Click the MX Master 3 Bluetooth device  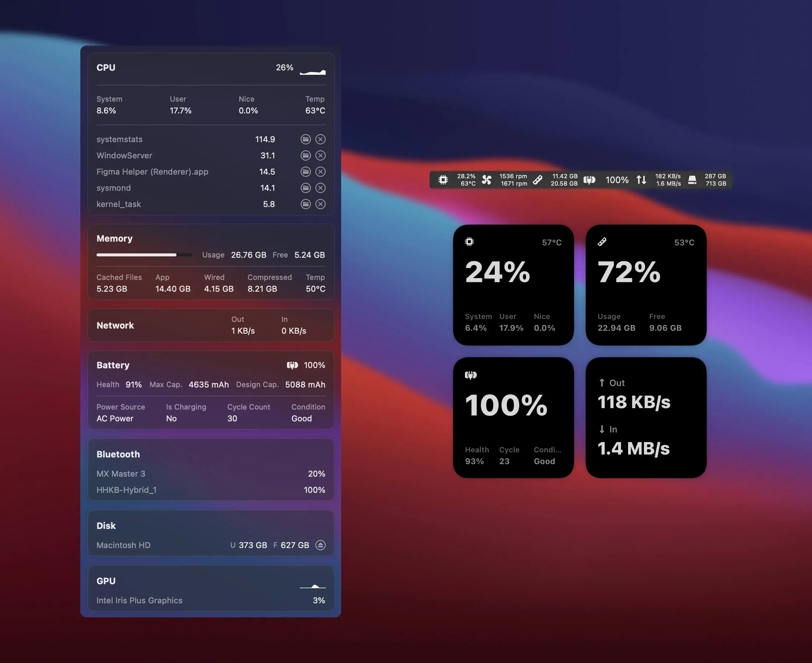click(121, 474)
